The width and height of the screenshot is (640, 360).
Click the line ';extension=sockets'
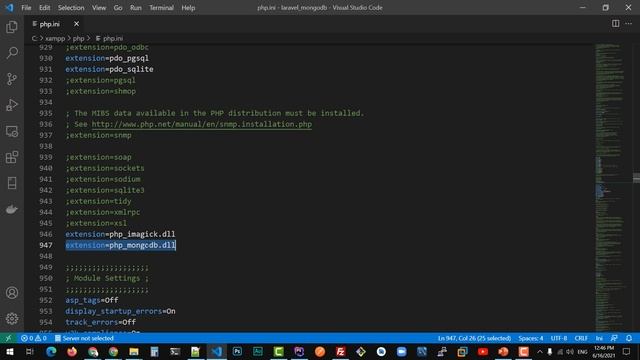105,168
